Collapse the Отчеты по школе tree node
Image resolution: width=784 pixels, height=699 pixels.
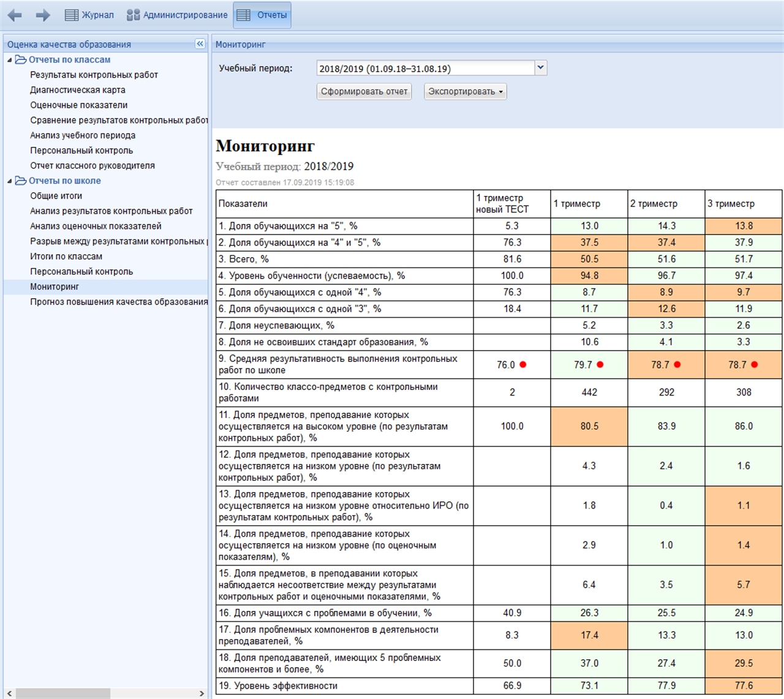(x=9, y=181)
